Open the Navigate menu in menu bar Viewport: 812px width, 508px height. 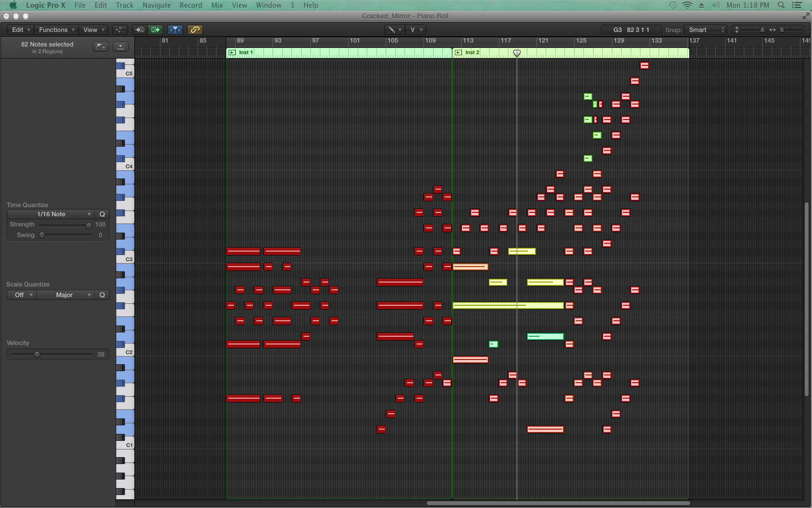(157, 5)
